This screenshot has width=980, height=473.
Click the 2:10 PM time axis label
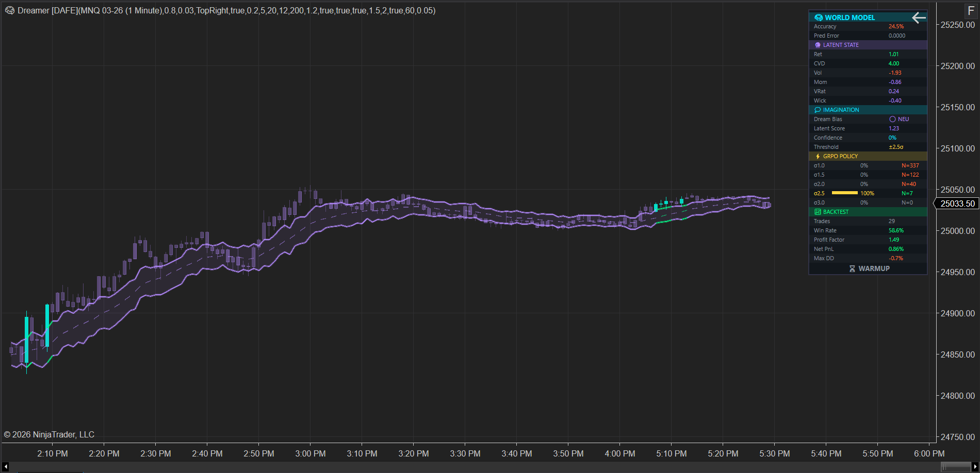click(x=53, y=453)
